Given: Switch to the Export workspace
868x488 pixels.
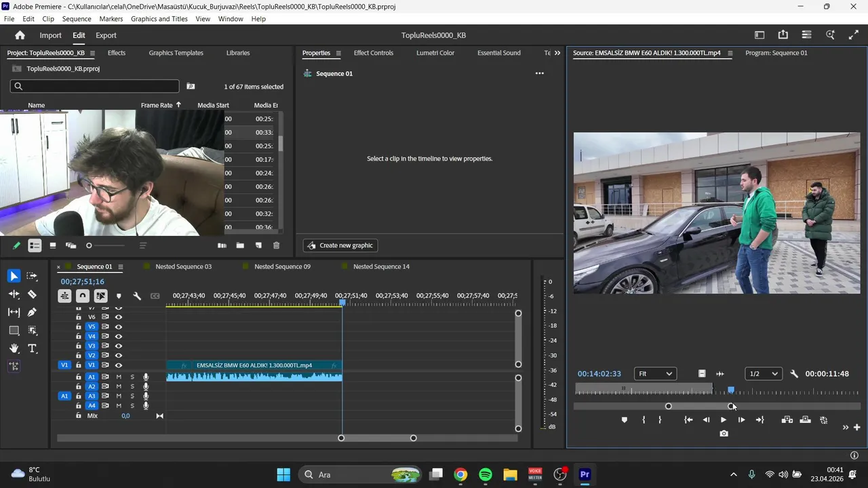Looking at the screenshot, I should [106, 35].
